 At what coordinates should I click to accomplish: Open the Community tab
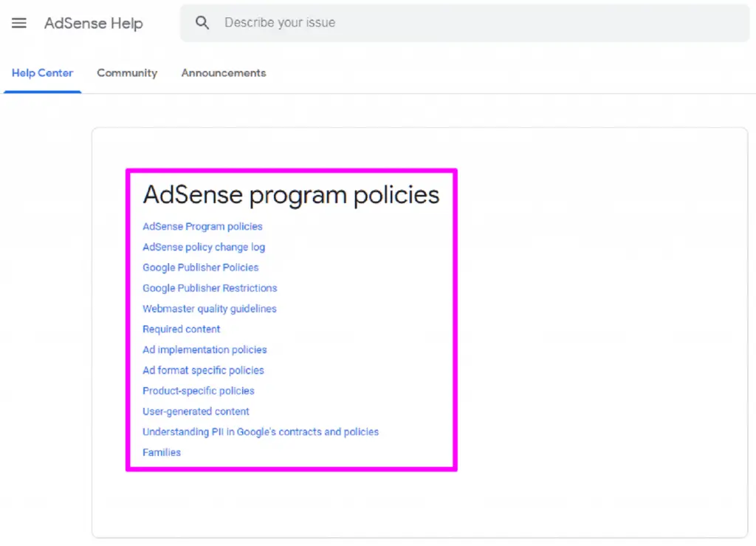(x=127, y=73)
